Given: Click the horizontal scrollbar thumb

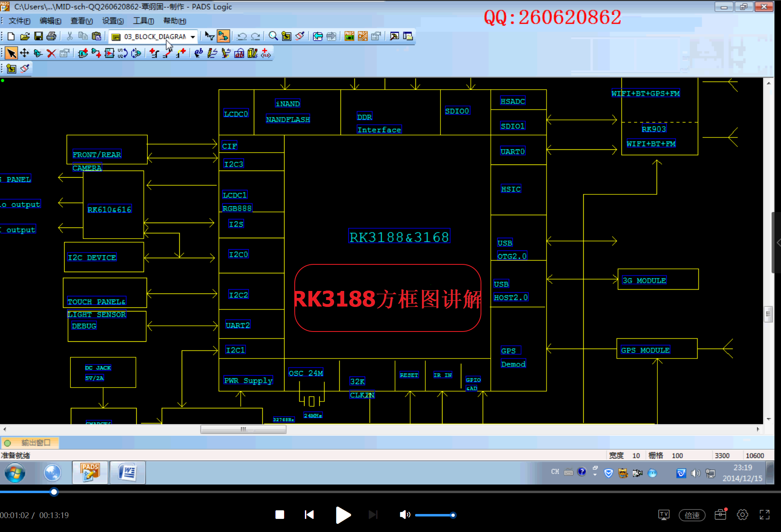Looking at the screenshot, I should [x=243, y=429].
